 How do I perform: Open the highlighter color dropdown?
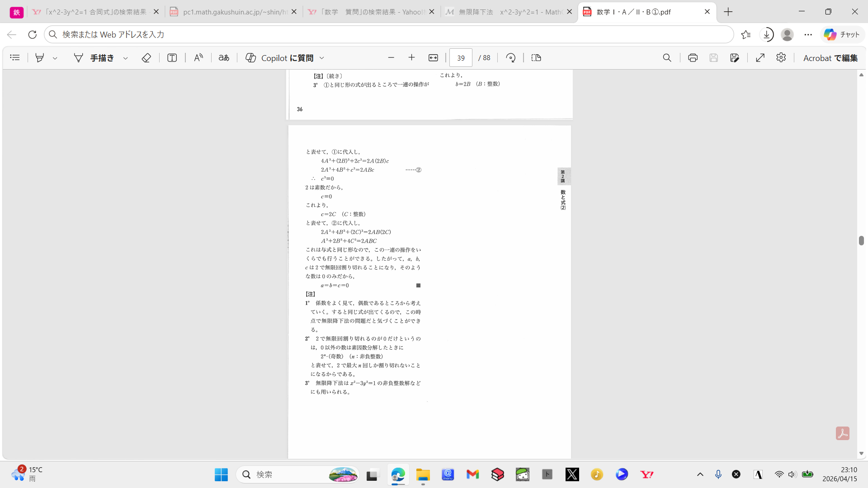pyautogui.click(x=55, y=57)
